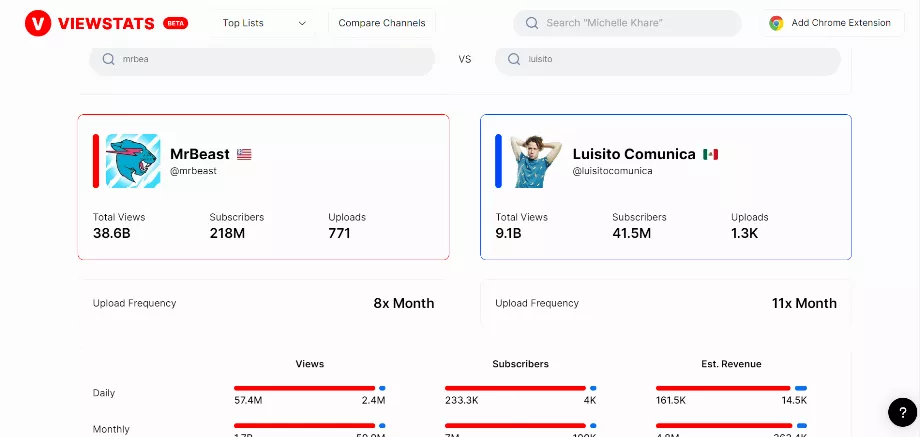This screenshot has height=437, width=920.
Task: Click MrBeast upload frequency 8x Month
Action: click(404, 303)
